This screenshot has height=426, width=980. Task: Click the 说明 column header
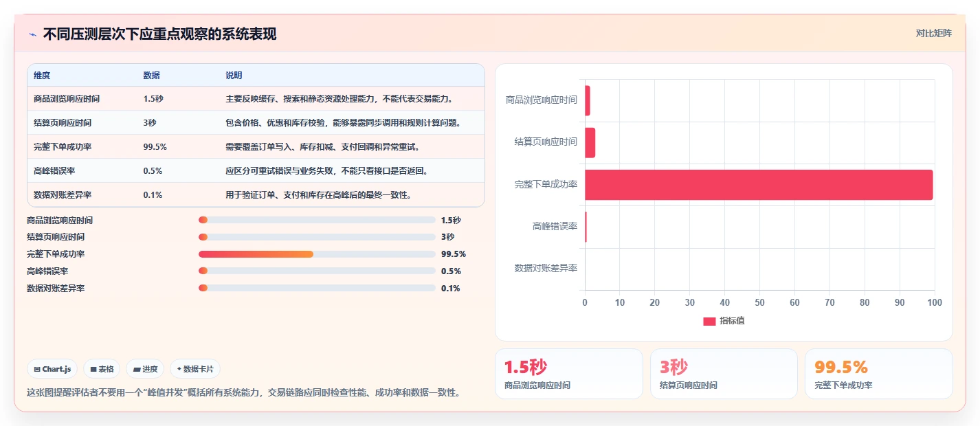click(x=234, y=75)
